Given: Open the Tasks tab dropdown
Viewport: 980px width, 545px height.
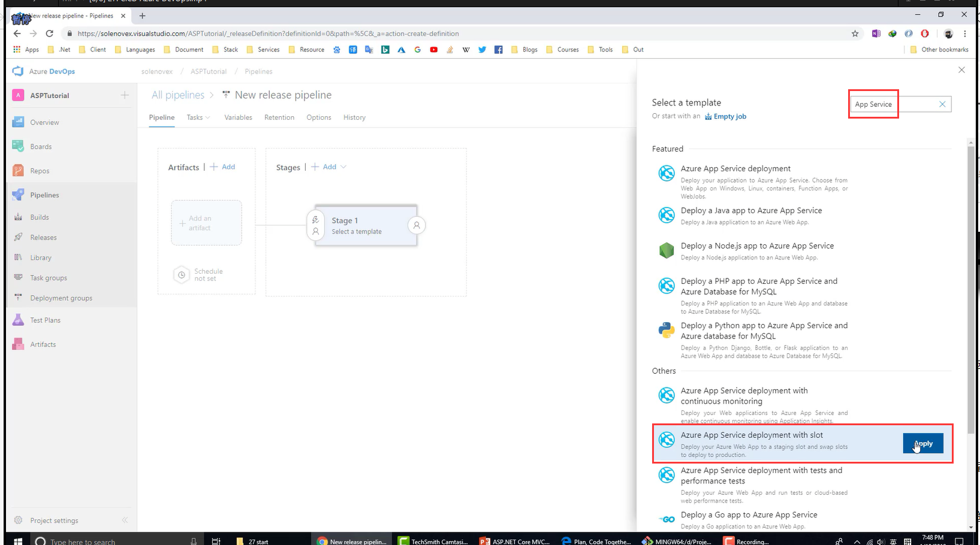Looking at the screenshot, I should 198,117.
